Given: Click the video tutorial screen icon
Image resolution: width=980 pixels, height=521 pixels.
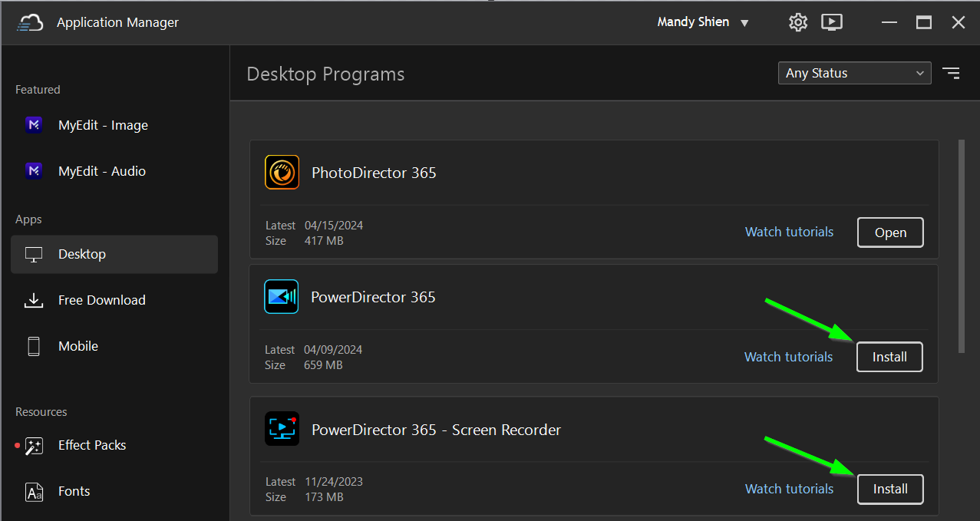Looking at the screenshot, I should (x=832, y=22).
